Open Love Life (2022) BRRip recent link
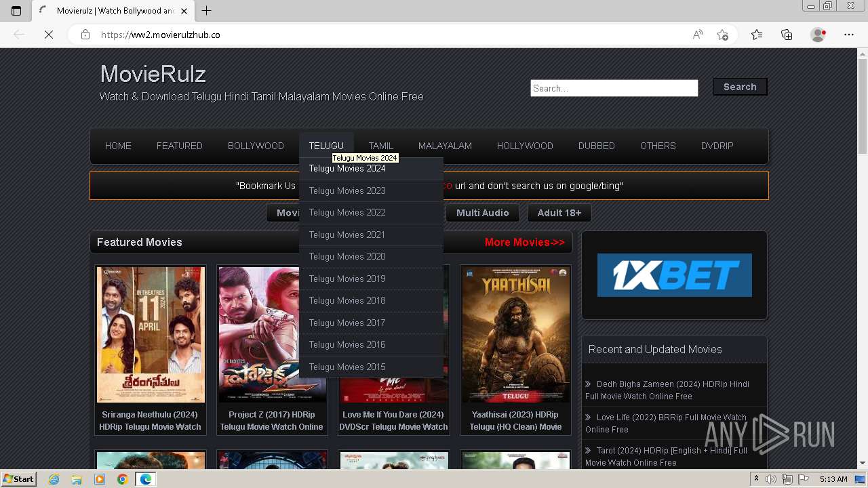Image resolution: width=868 pixels, height=488 pixels. [666, 424]
